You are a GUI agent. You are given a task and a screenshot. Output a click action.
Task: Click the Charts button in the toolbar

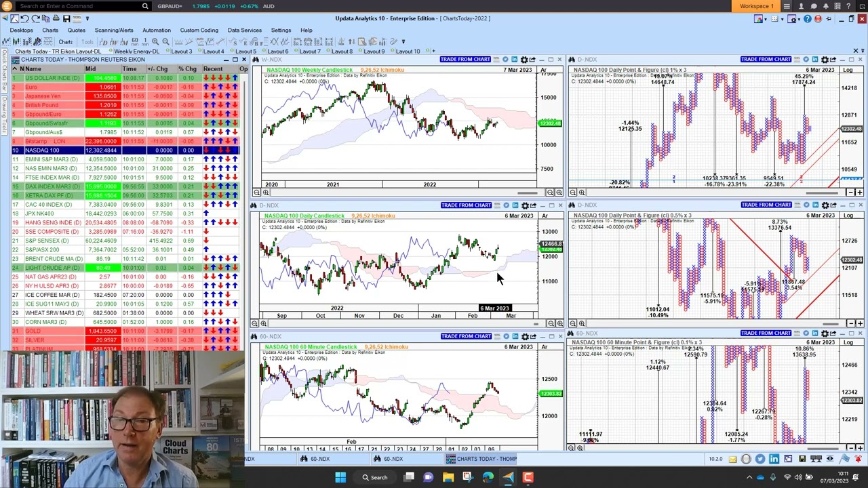66,41
